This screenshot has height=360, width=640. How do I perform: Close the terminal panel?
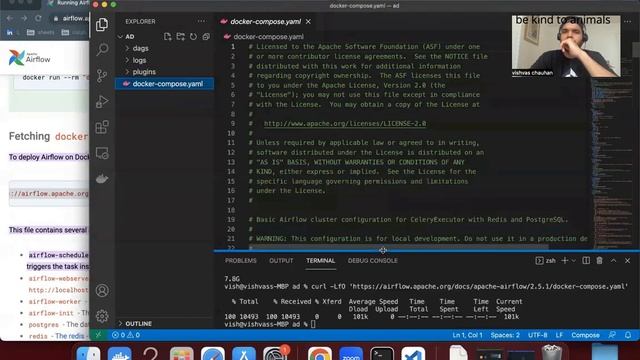click(627, 260)
